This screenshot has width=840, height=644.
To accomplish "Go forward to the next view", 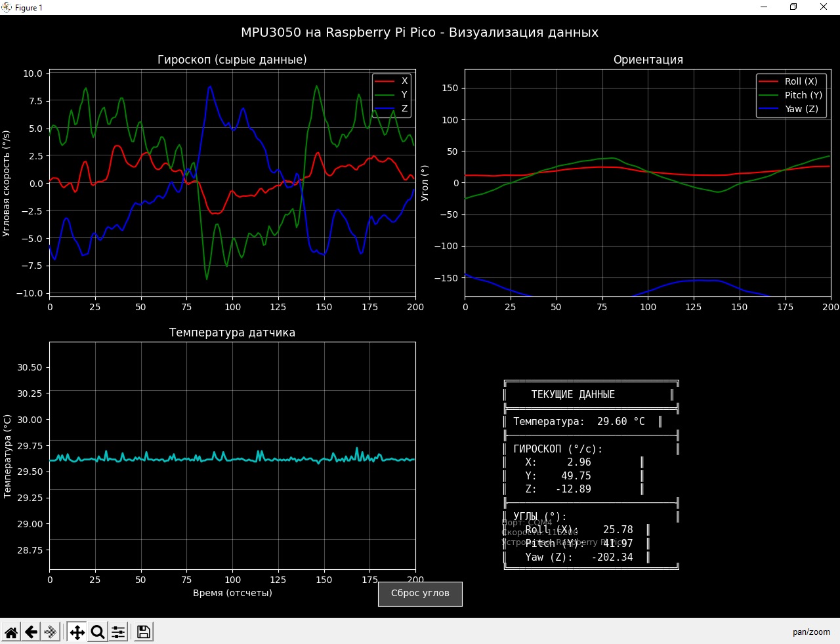I will 51,632.
